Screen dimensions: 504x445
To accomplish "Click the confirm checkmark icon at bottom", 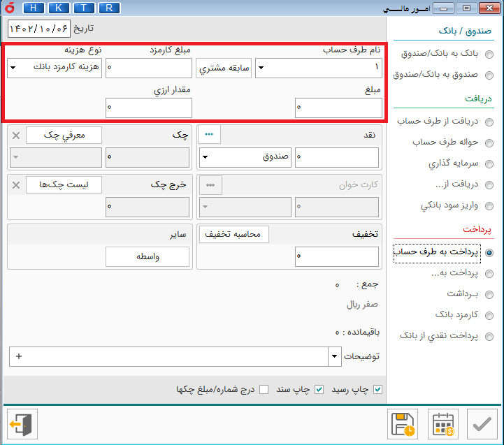I will tap(481, 424).
